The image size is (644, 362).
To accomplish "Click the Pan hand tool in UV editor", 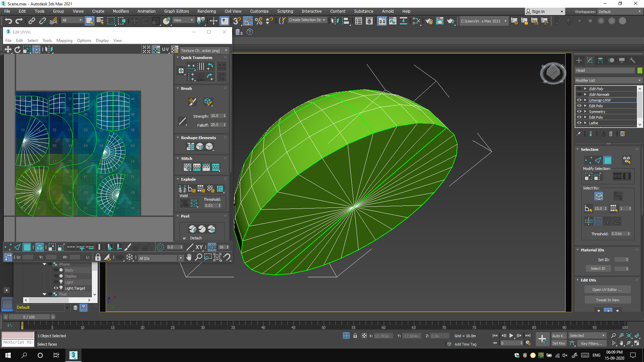I will 189,257.
